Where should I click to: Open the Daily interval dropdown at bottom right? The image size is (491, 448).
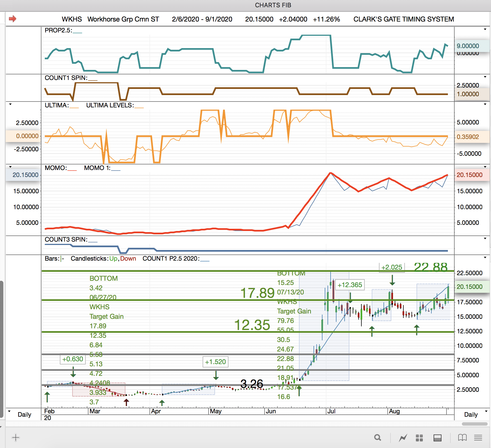(486, 411)
